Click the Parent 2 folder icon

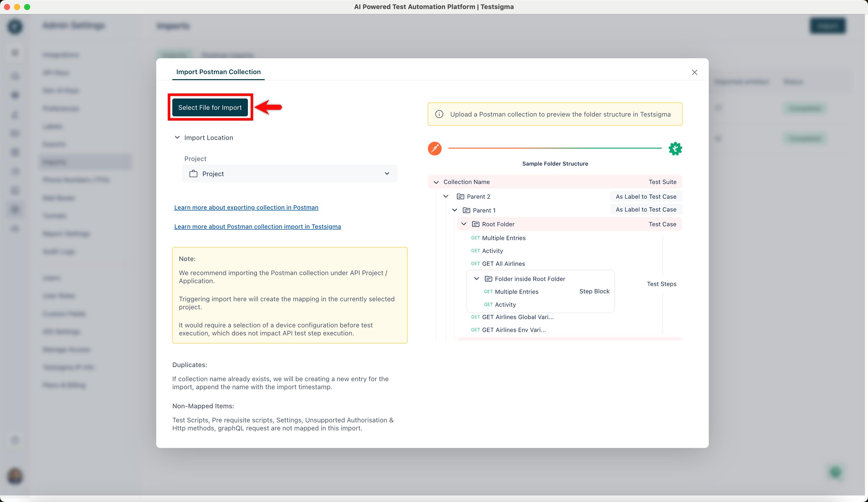[460, 196]
